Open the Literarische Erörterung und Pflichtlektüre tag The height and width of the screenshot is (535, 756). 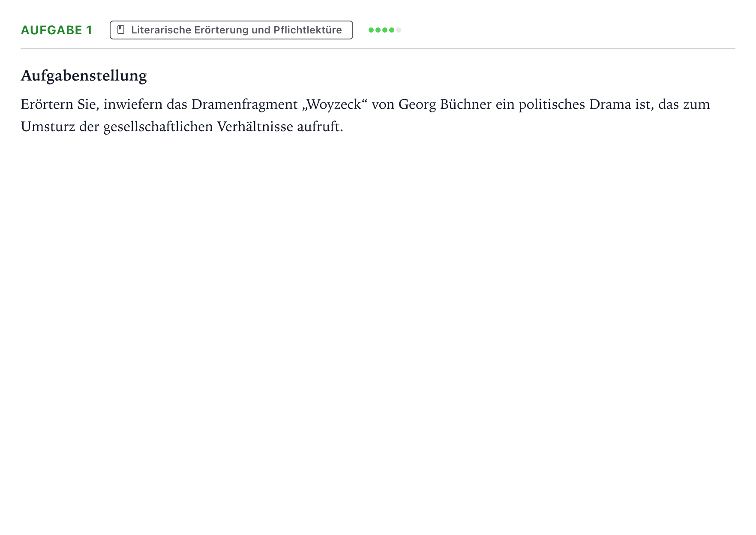pos(231,30)
